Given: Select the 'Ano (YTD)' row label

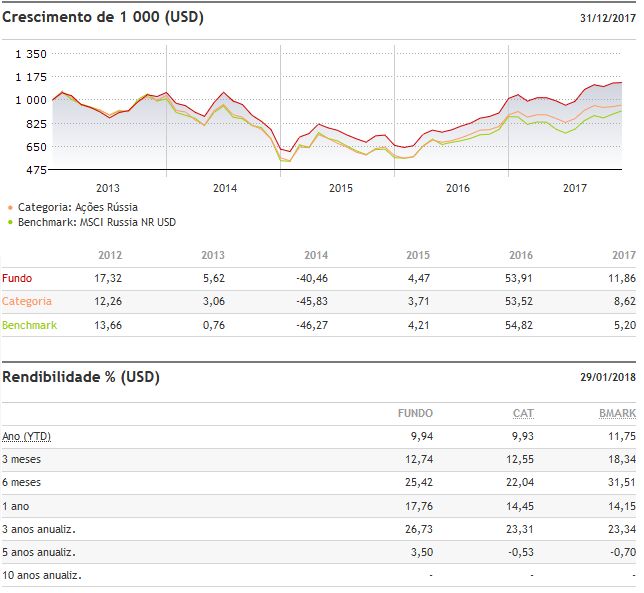Looking at the screenshot, I should coord(27,437).
